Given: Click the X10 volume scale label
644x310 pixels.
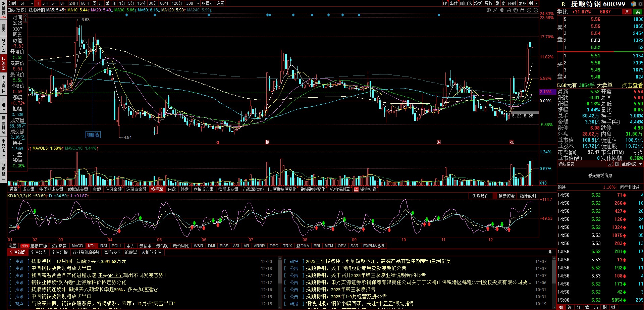Looking at the screenshot, I should click(x=543, y=183).
